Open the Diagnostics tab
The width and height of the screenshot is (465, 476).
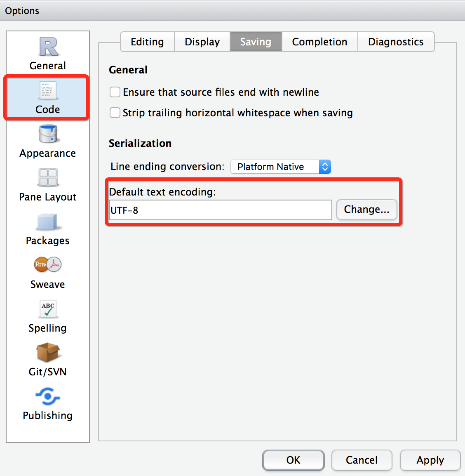396,42
